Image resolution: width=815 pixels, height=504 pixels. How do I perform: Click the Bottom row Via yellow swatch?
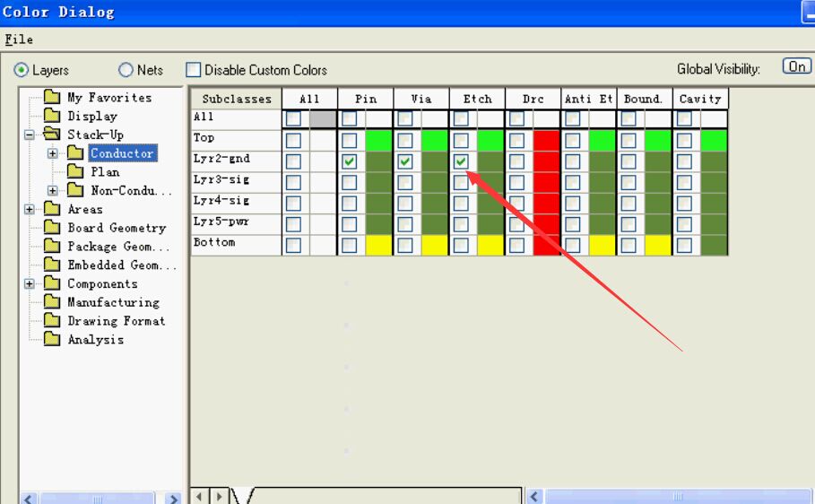point(435,246)
